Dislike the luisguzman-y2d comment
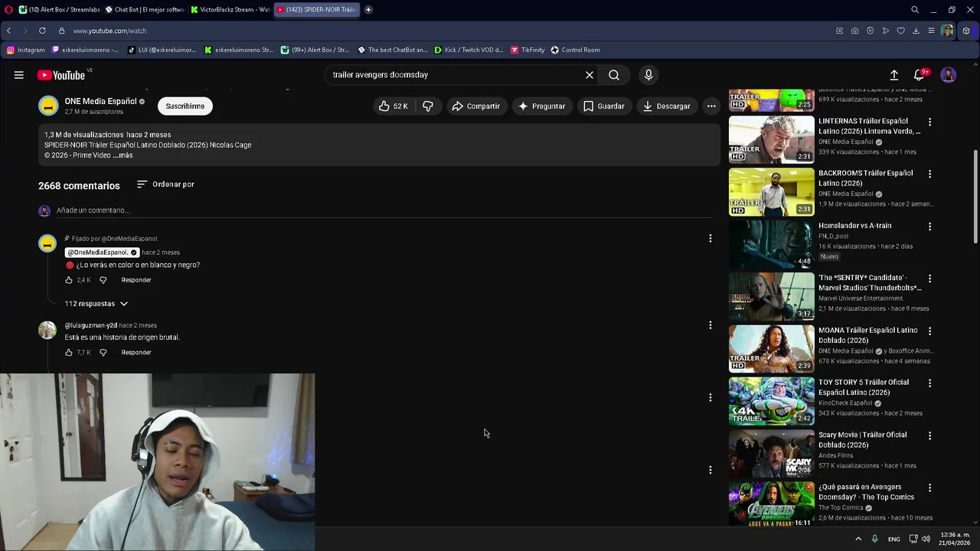This screenshot has width=980, height=551. click(x=103, y=353)
